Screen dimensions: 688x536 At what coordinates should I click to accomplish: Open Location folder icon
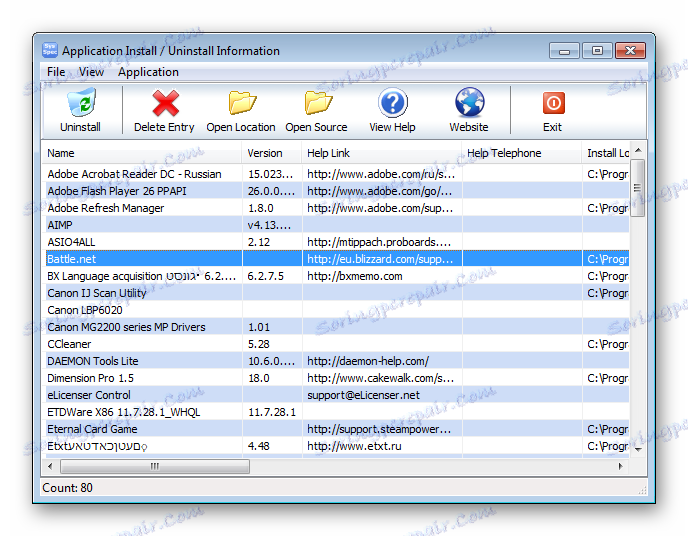point(242,103)
